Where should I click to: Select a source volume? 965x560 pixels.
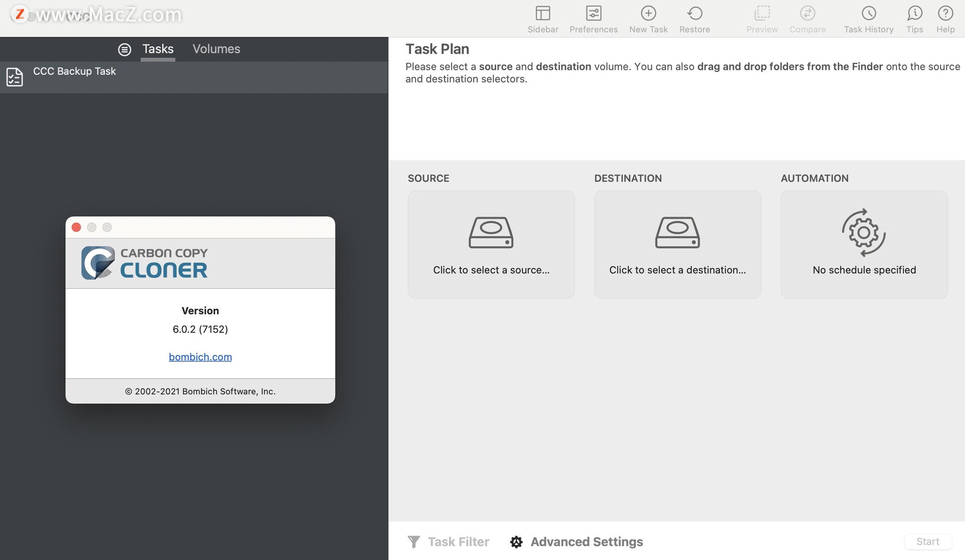coord(492,244)
